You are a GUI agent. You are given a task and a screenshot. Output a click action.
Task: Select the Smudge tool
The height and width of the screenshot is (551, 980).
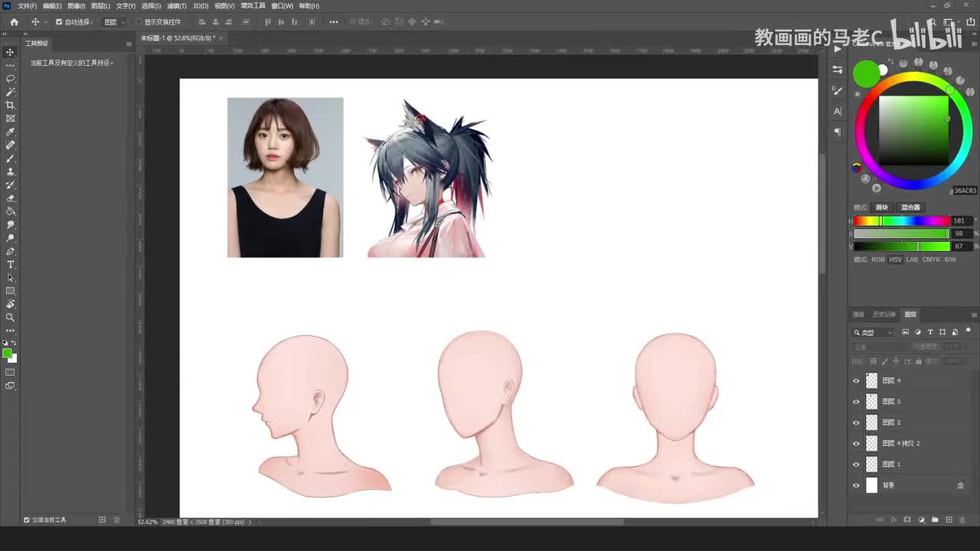tap(10, 225)
